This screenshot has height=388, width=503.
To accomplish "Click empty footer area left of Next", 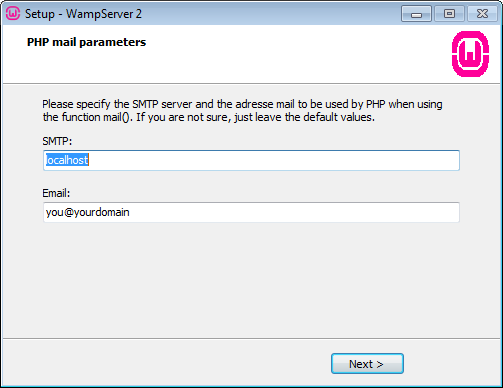I will (x=167, y=363).
